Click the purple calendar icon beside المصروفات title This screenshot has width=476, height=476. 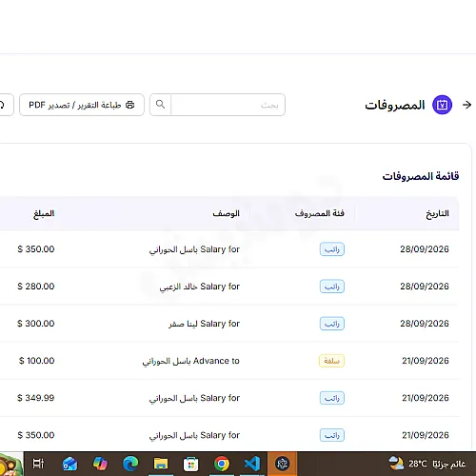(443, 105)
